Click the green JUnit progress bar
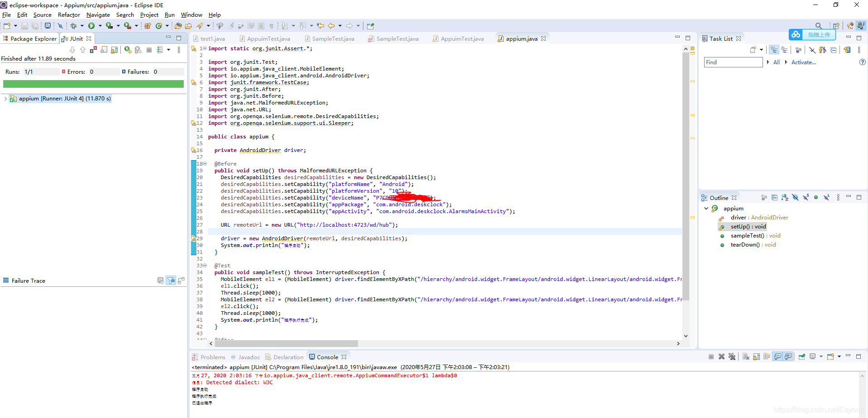The width and height of the screenshot is (868, 418). tap(93, 84)
